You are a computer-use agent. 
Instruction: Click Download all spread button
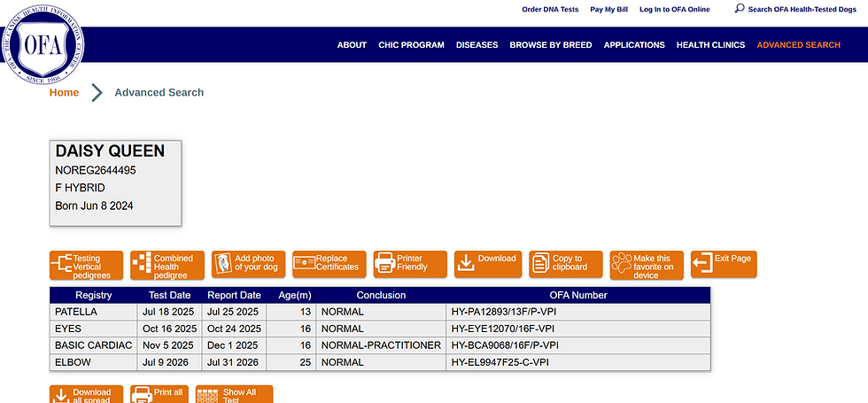(x=87, y=394)
